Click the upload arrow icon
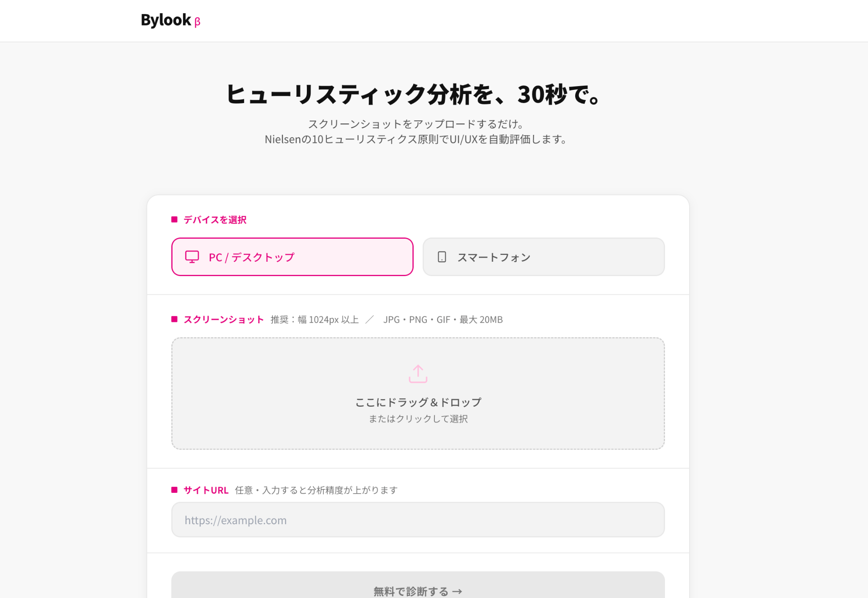The image size is (868, 598). point(418,374)
